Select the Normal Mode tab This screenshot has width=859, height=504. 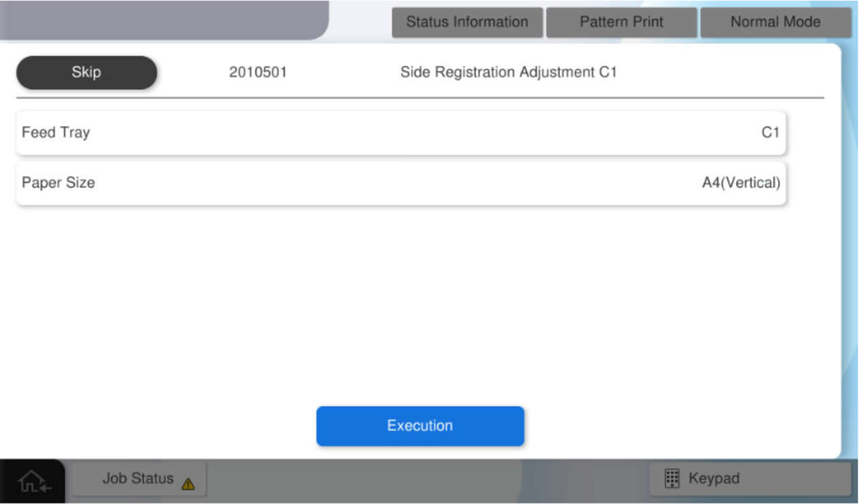pos(775,22)
